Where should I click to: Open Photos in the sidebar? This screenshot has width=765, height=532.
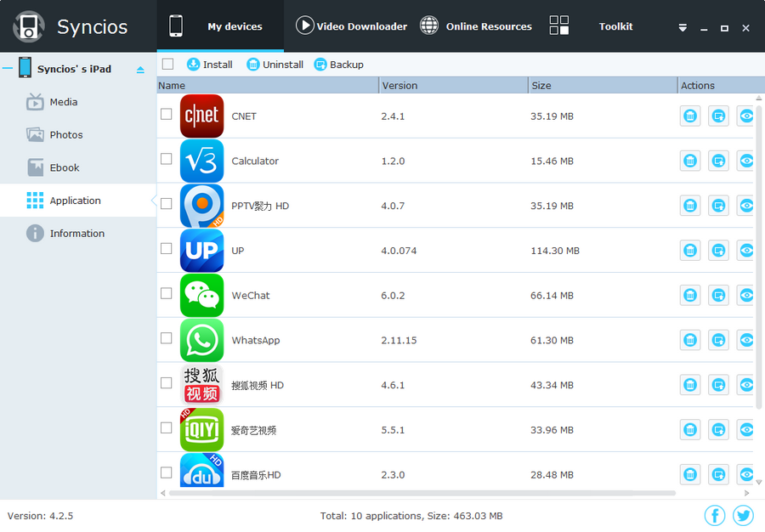(x=78, y=134)
